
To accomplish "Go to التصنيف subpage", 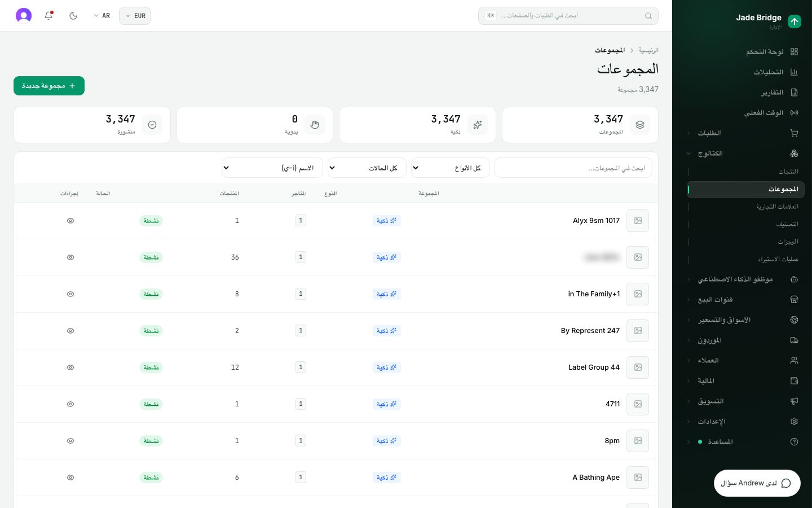I will pos(745,224).
